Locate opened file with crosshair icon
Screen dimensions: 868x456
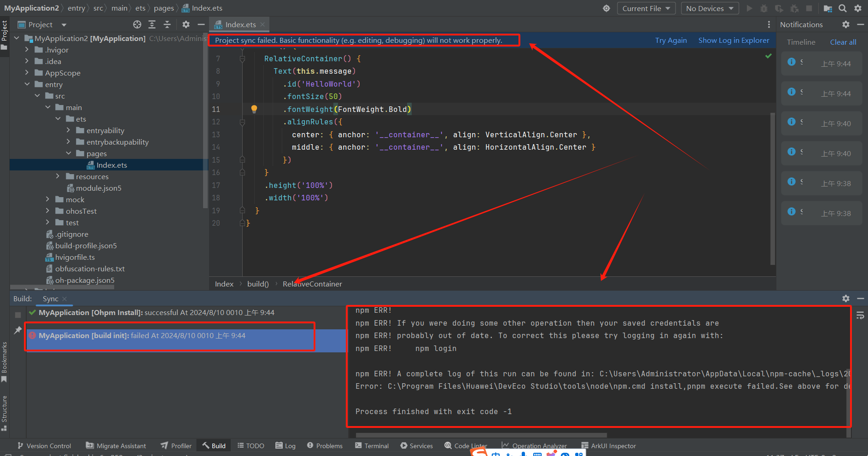(x=137, y=24)
